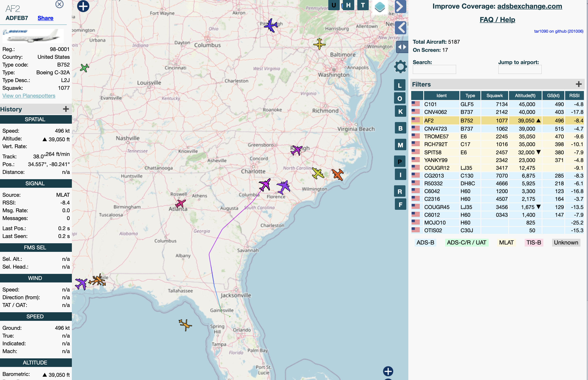Viewport: 588px width, 380px height.
Task: Open View on Planespotters link
Action: [29, 96]
